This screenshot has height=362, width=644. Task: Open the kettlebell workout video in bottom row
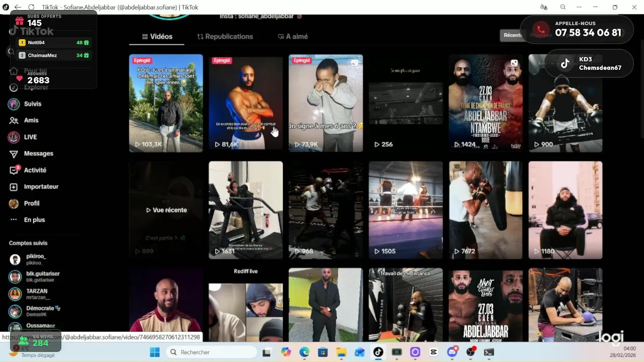[x=566, y=305]
